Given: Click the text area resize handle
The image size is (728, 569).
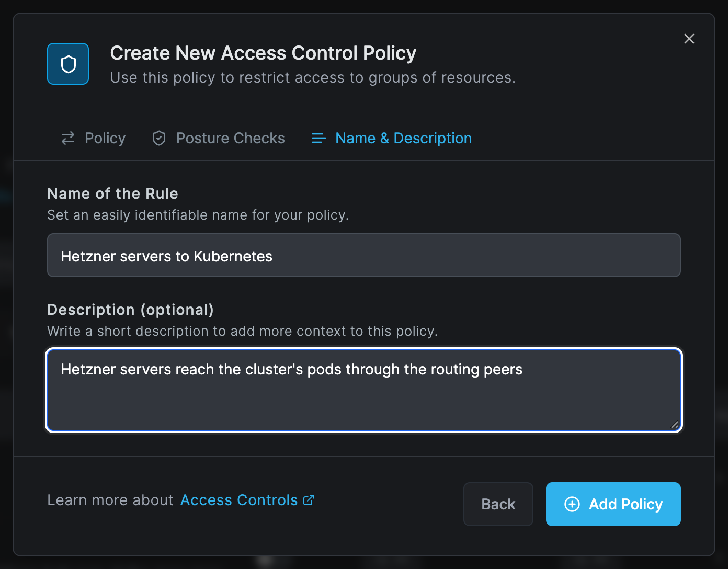Looking at the screenshot, I should pos(675,425).
